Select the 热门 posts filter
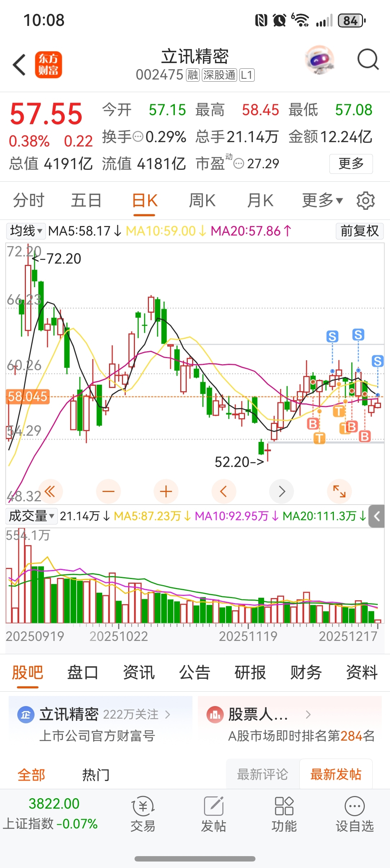The height and width of the screenshot is (868, 390). (96, 774)
